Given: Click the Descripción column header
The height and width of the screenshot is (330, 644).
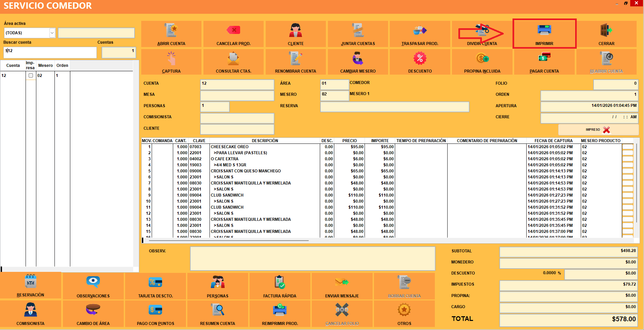Looking at the screenshot, I should click(265, 141).
